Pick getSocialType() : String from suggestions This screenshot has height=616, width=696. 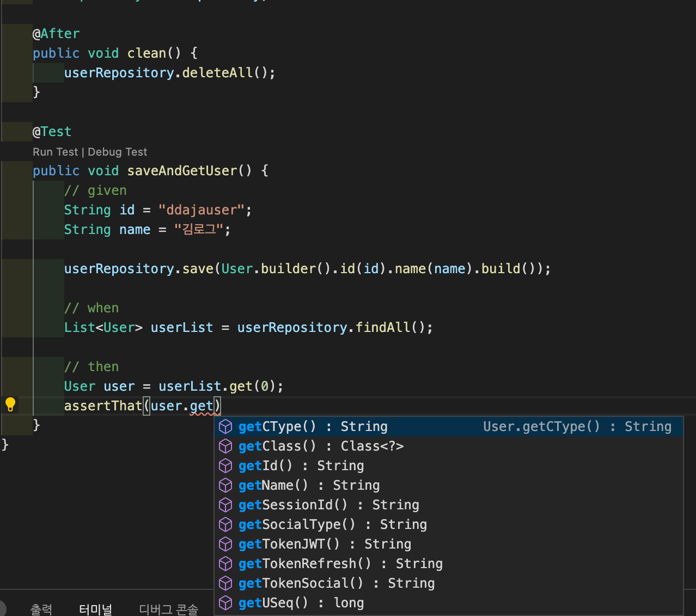pyautogui.click(x=449, y=525)
